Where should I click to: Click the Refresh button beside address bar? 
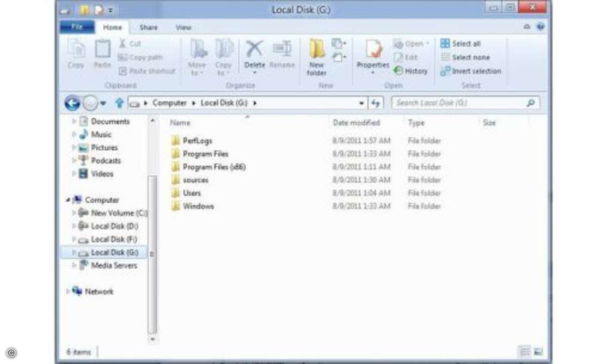(x=375, y=103)
